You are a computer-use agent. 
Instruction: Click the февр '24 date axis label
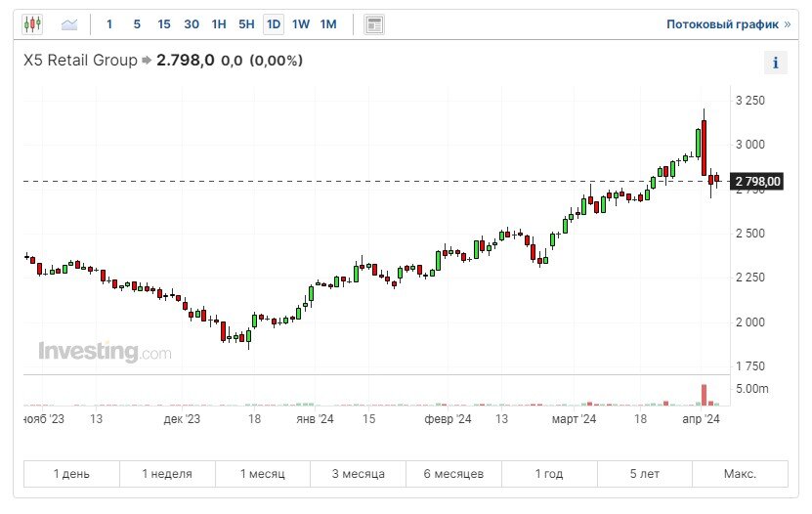(448, 419)
